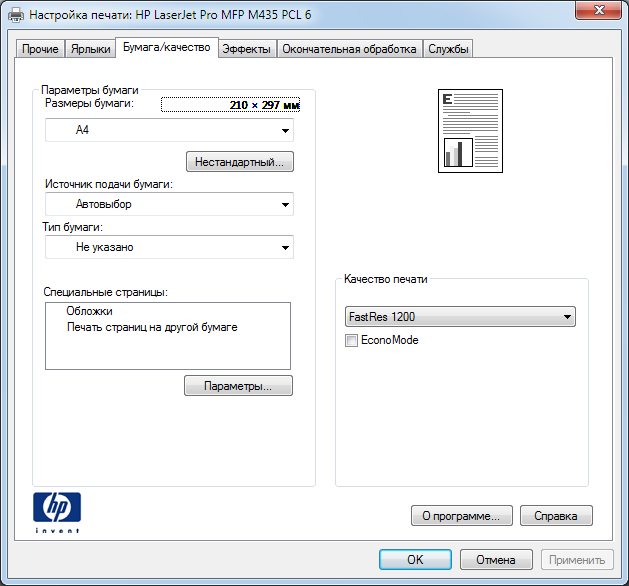Screen dimensions: 629x586
Task: Open the Параметры... button
Action: [238, 386]
